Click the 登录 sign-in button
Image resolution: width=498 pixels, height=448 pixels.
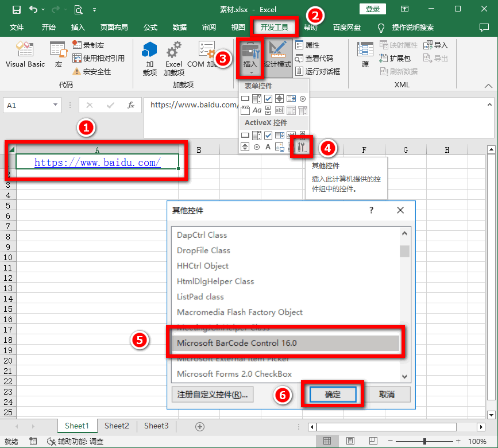tap(373, 9)
